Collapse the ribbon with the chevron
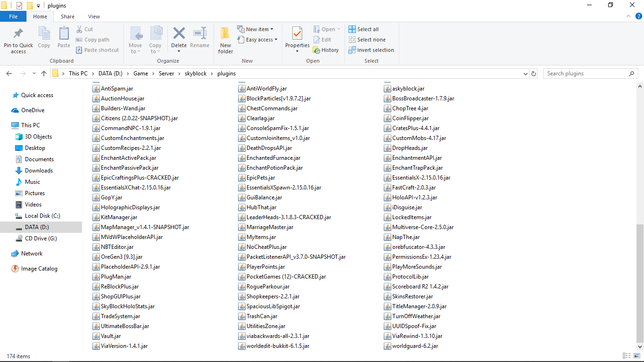The image size is (644, 362). click(627, 16)
